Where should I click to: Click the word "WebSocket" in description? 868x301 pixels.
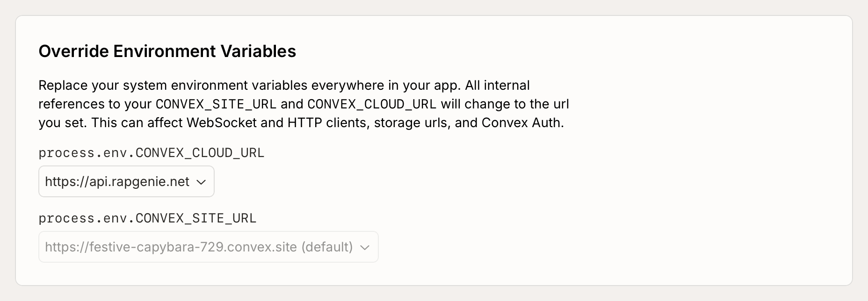pos(222,122)
